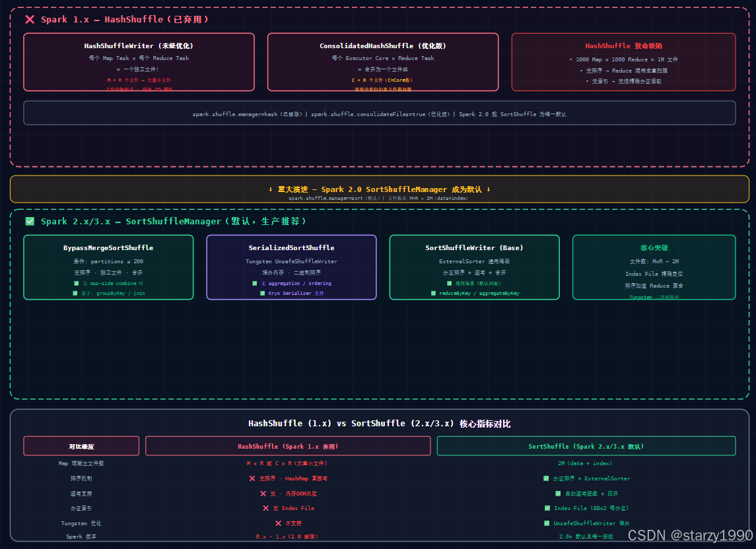Click the '排序机制' row label
This screenshot has height=549, width=756.
(81, 478)
